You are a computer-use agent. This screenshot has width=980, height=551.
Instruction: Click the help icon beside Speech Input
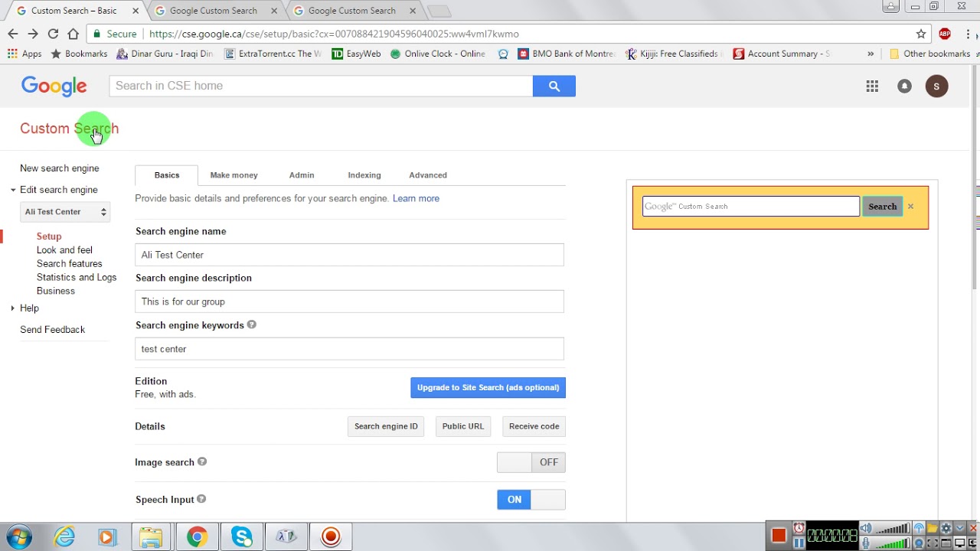pos(201,499)
